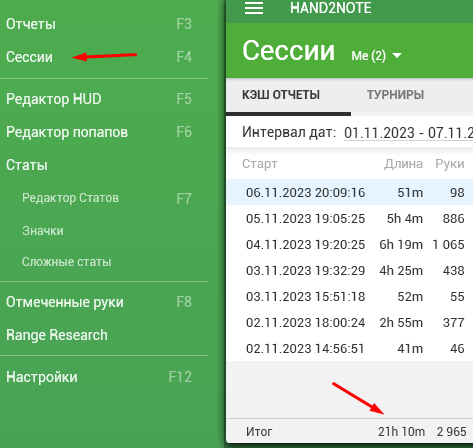Image resolution: width=473 pixels, height=448 pixels.
Task: Open Настройки menu item
Action: (42, 377)
